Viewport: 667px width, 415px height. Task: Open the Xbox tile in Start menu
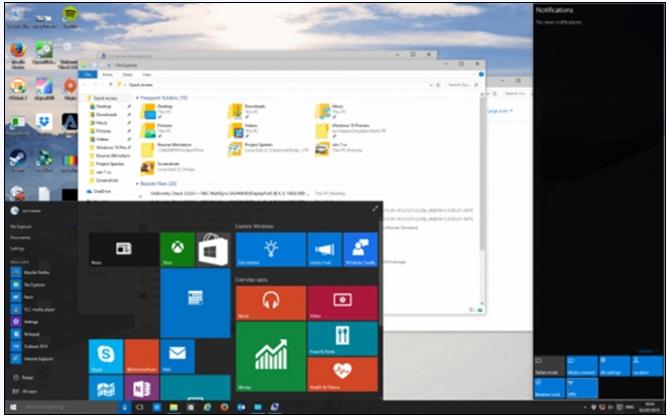pyautogui.click(x=177, y=249)
